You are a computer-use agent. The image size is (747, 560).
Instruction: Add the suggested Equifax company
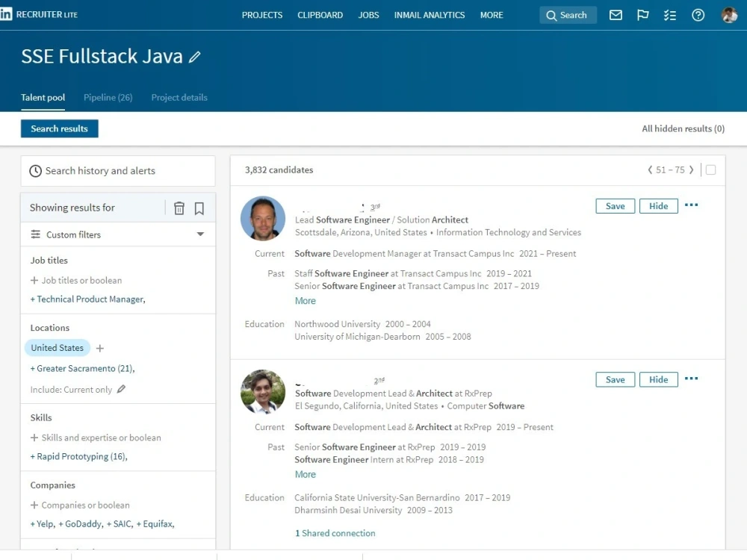(155, 524)
